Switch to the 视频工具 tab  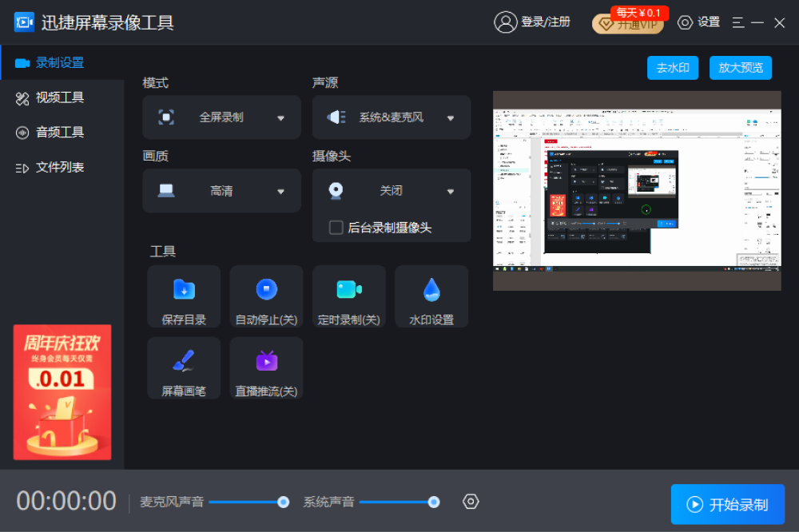tap(60, 97)
